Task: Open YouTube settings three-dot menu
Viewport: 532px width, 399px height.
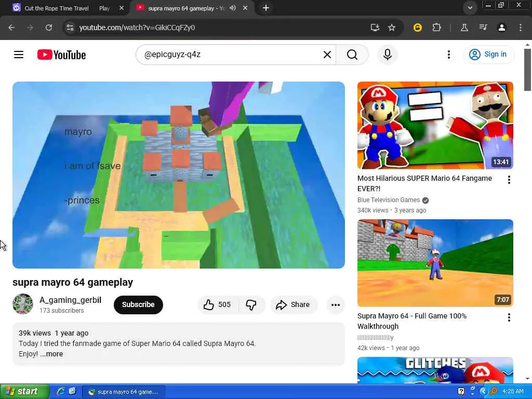Action: coord(448,55)
